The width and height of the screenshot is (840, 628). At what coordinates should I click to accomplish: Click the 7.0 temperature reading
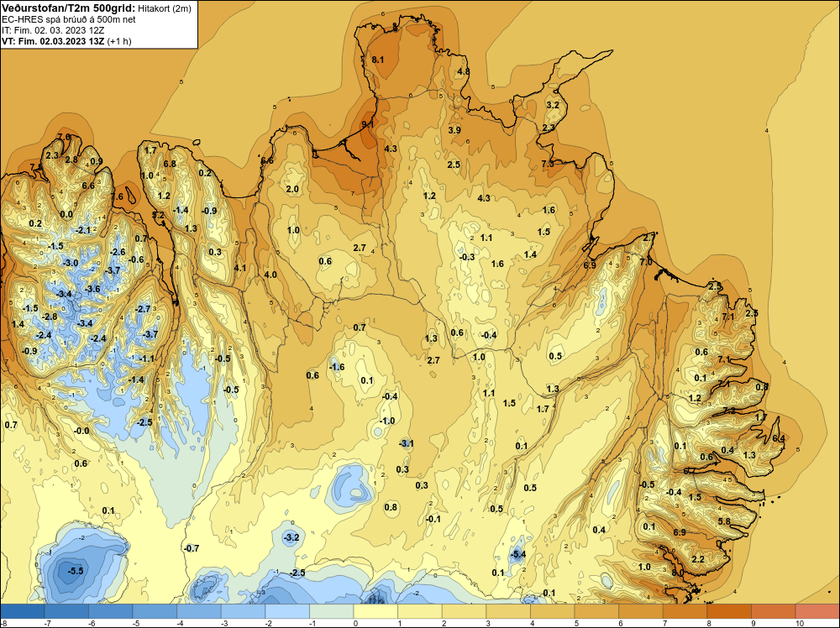point(646,262)
